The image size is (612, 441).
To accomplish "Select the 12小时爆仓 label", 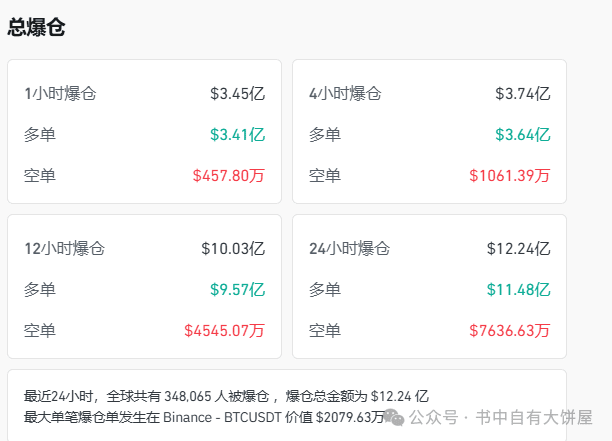I will pos(64,249).
